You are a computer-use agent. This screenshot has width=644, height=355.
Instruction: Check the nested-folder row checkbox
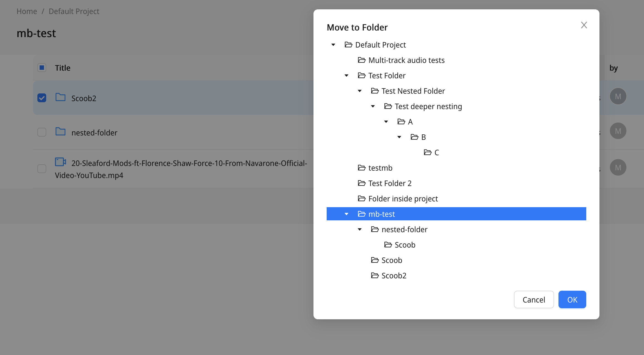coord(42,132)
